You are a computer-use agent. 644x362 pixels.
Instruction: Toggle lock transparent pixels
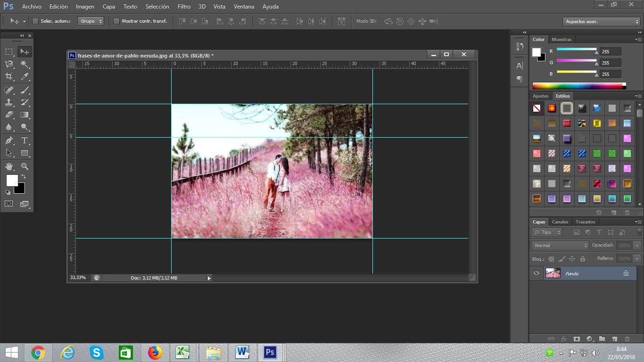(551, 259)
